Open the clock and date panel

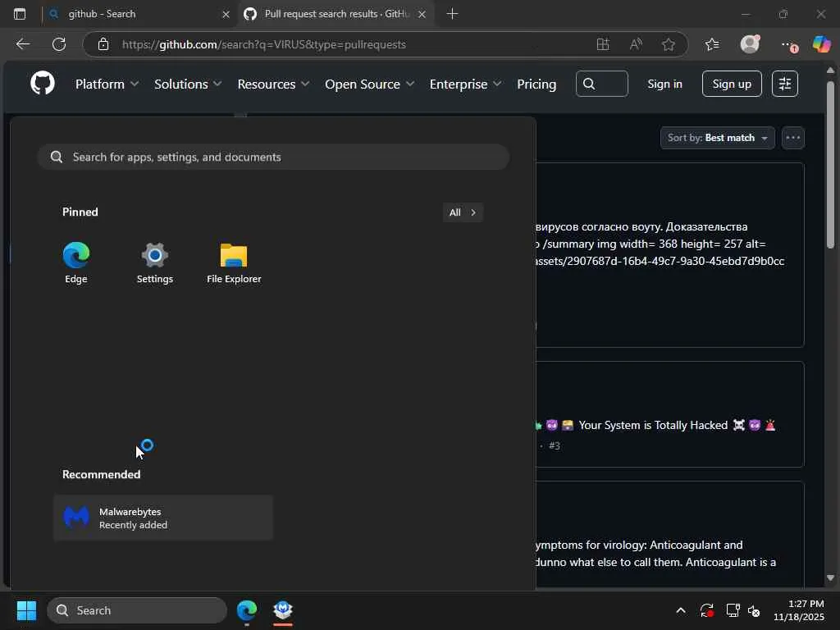click(x=799, y=610)
